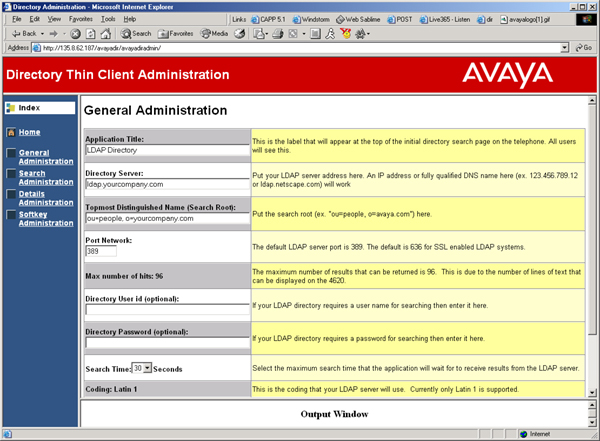Open the Favorites toolbar button
600x441 pixels.
click(x=176, y=34)
